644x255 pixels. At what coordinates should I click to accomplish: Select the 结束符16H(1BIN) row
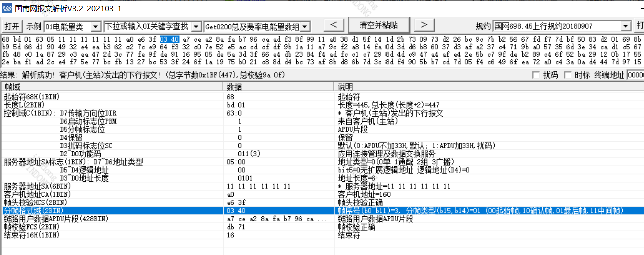point(321,235)
